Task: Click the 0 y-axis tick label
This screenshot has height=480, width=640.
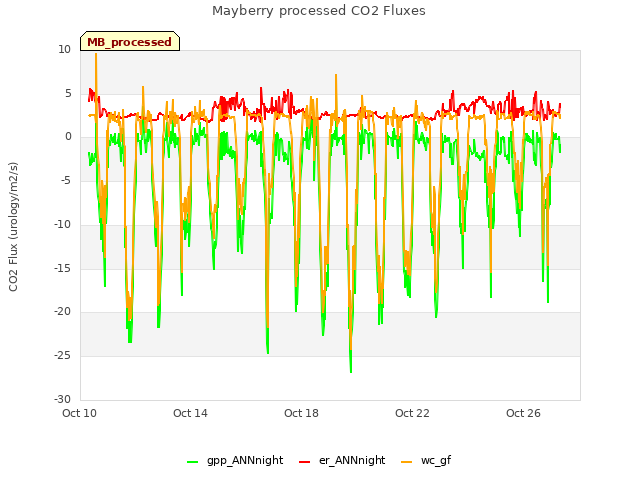Action: pos(68,137)
